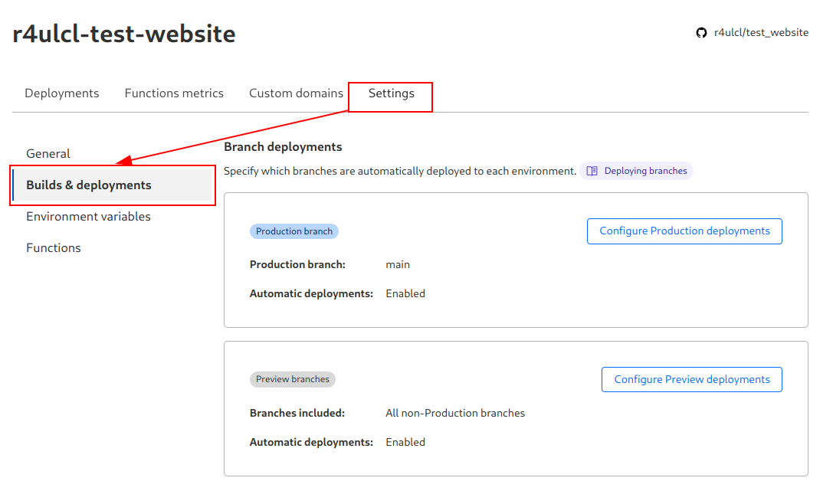
Task: Select the Preview branches badge
Action: [x=292, y=379]
